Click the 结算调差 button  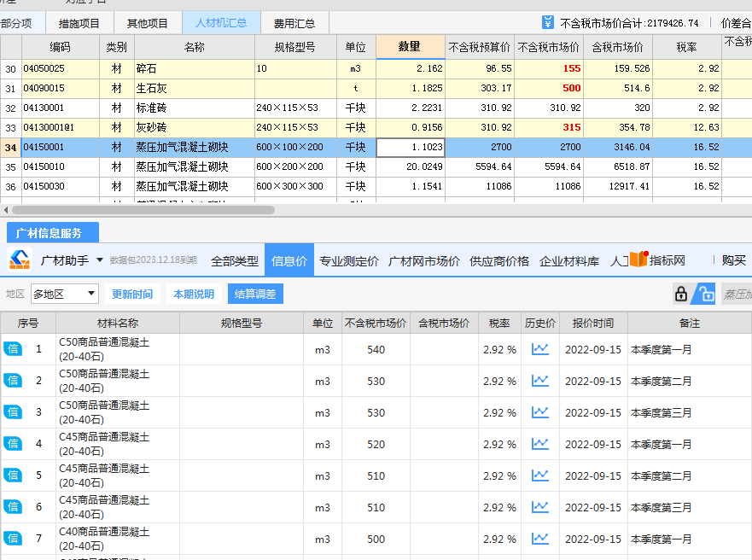tap(255, 294)
